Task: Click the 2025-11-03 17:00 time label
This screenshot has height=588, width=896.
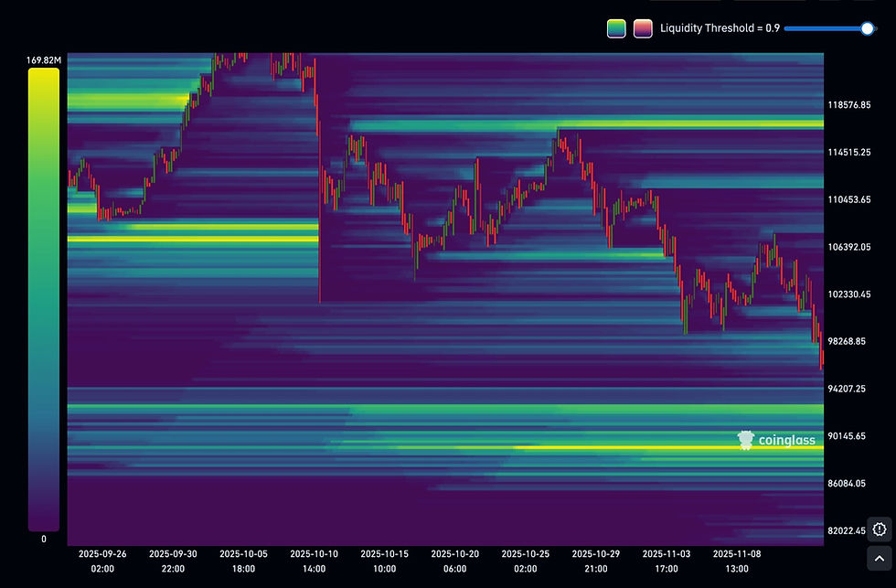Action: pyautogui.click(x=667, y=561)
